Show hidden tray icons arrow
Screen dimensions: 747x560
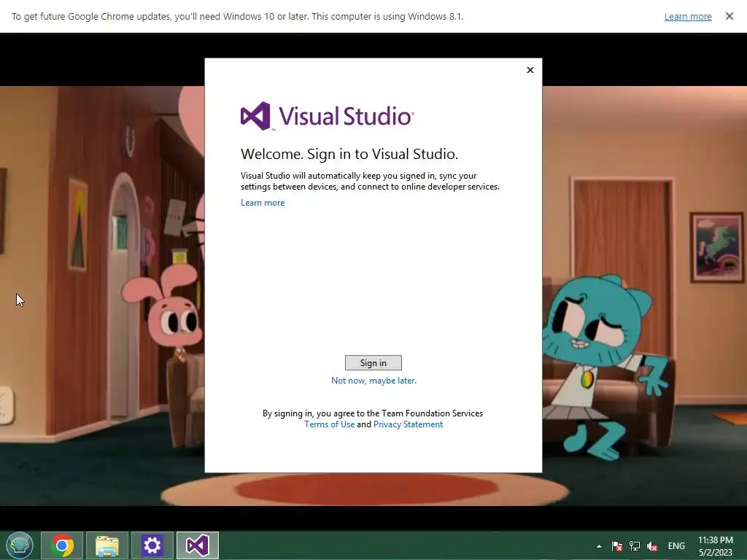pyautogui.click(x=599, y=546)
